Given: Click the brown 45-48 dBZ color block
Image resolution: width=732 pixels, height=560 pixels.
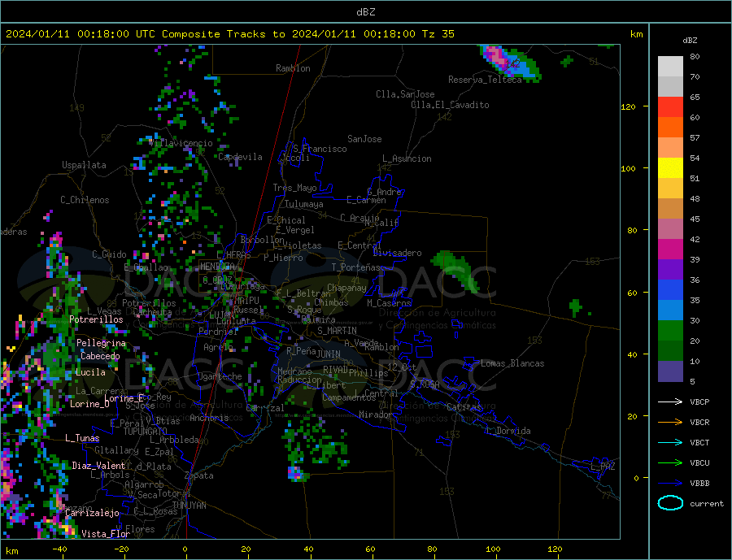Looking at the screenshot, I should click(670, 209).
